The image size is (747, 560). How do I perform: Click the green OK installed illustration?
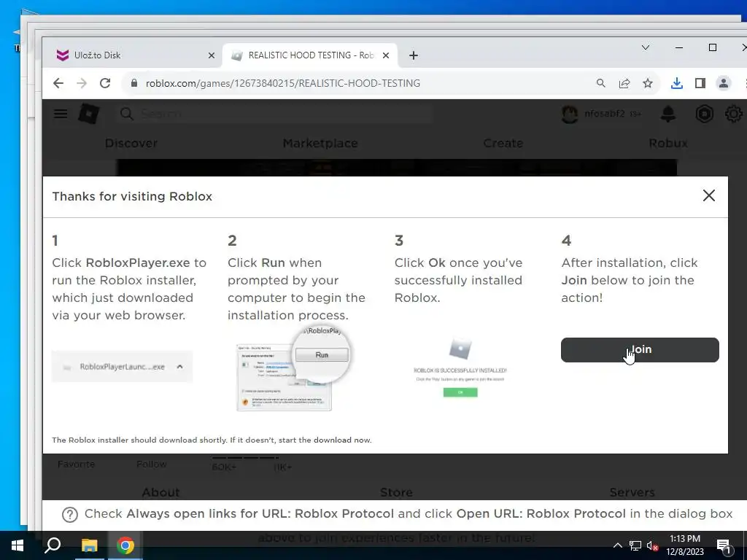pos(460,392)
